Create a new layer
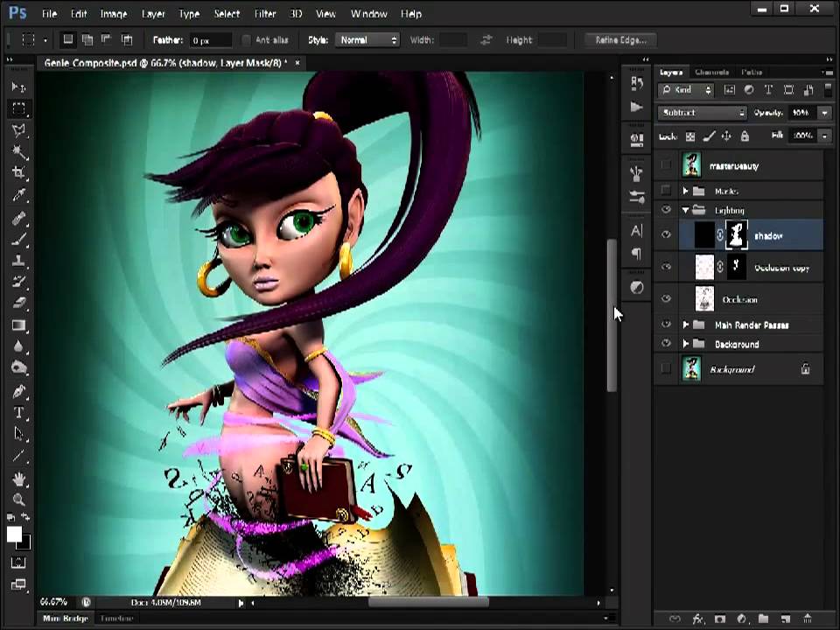This screenshot has width=840, height=630. point(786,619)
